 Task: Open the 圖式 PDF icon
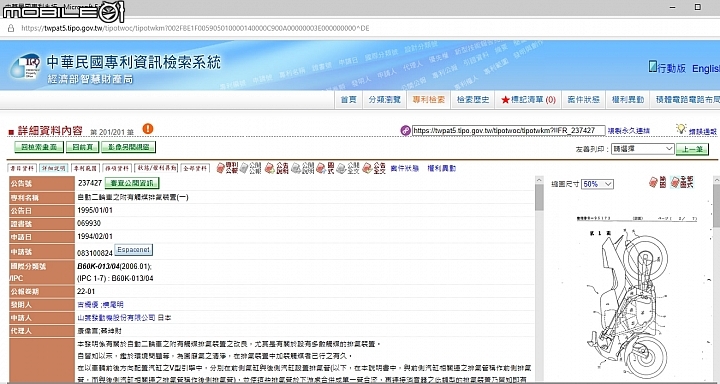325,168
